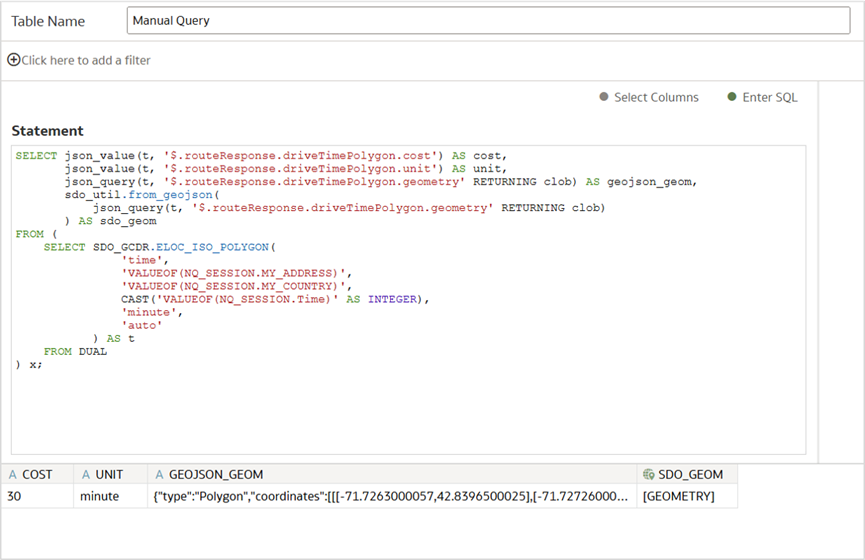Screen dimensions: 865x560
Task: Click the text type icon of COST column
Action: tap(13, 474)
